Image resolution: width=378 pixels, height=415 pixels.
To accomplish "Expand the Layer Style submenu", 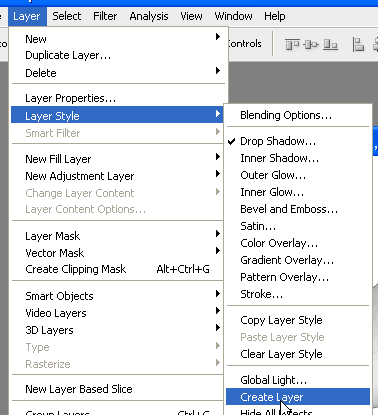I will pos(117,116).
